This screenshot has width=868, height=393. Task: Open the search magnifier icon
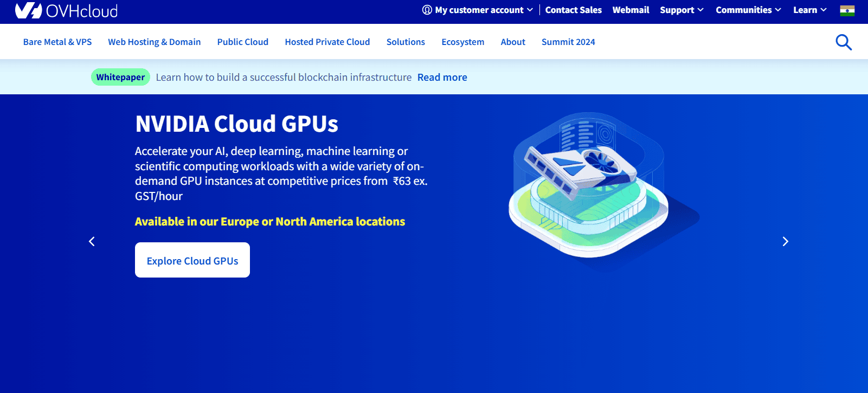tap(844, 42)
